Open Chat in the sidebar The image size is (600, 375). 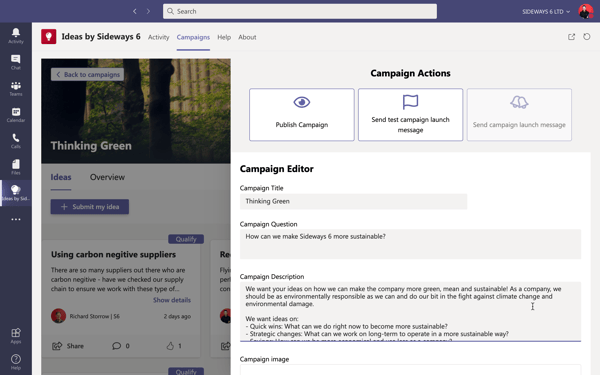[x=16, y=62]
